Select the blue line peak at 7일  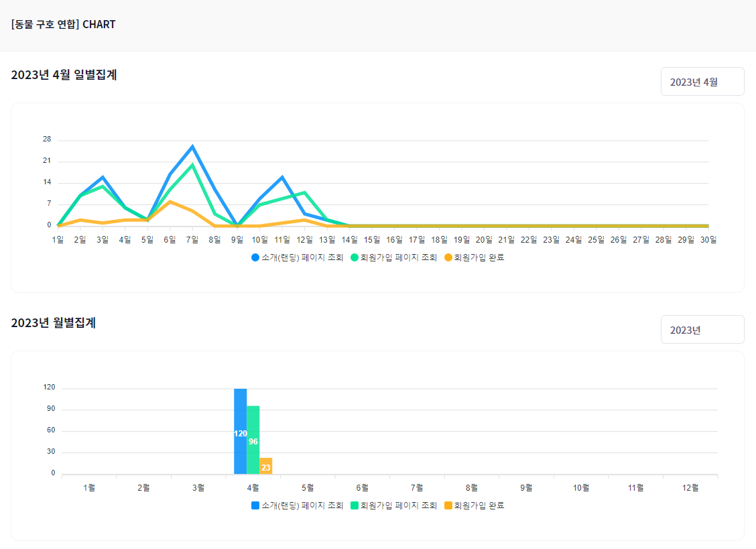[192, 146]
